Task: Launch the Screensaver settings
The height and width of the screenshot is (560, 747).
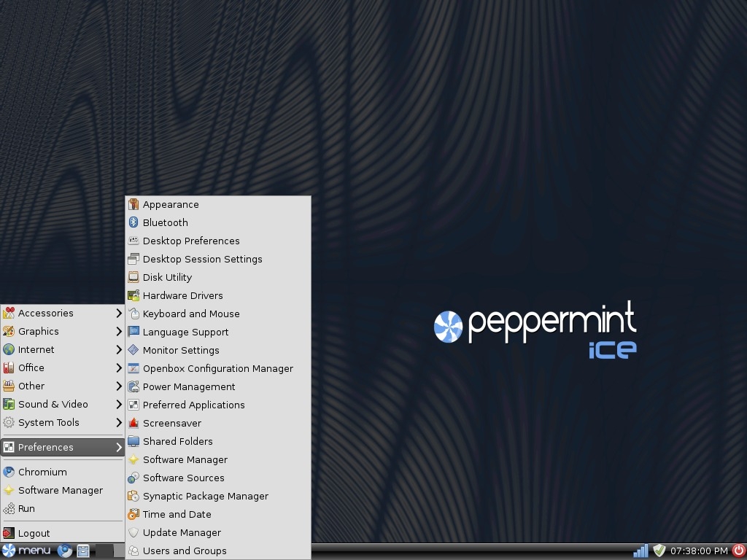Action: [x=218, y=424]
